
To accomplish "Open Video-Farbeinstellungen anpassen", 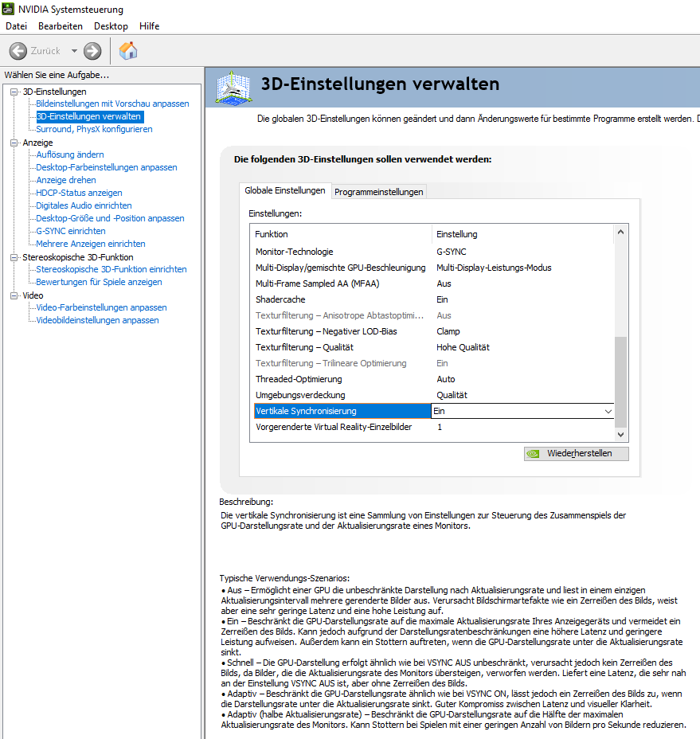I will point(101,307).
